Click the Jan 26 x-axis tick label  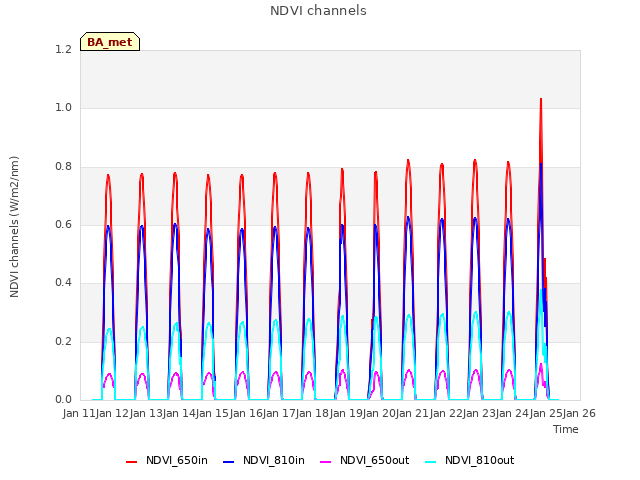[x=579, y=413]
